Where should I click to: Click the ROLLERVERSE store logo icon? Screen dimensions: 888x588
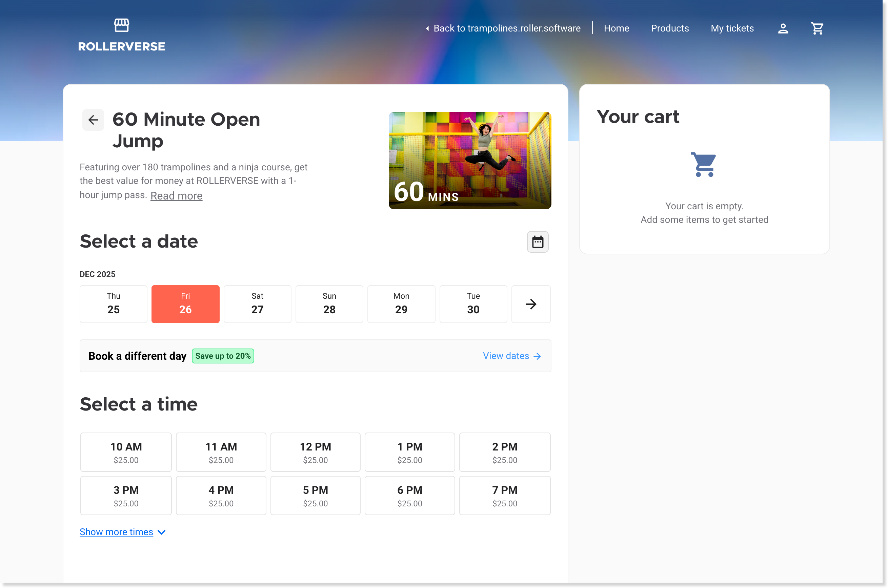coord(122,25)
